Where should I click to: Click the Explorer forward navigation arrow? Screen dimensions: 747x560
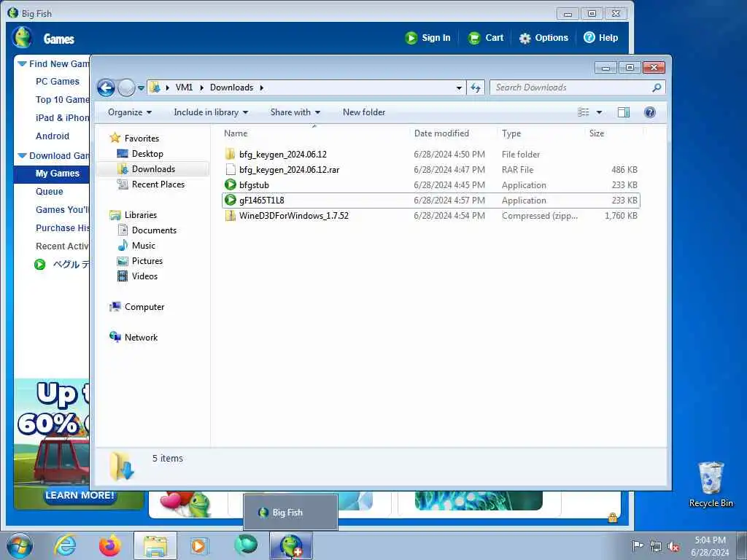point(126,87)
